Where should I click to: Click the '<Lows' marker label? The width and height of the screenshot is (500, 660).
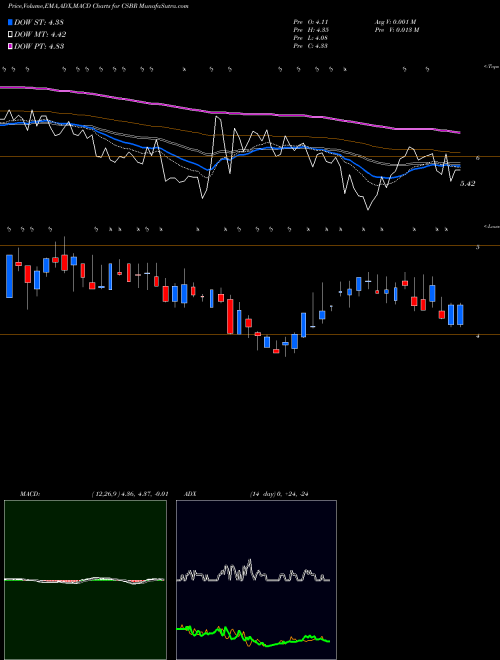492,226
